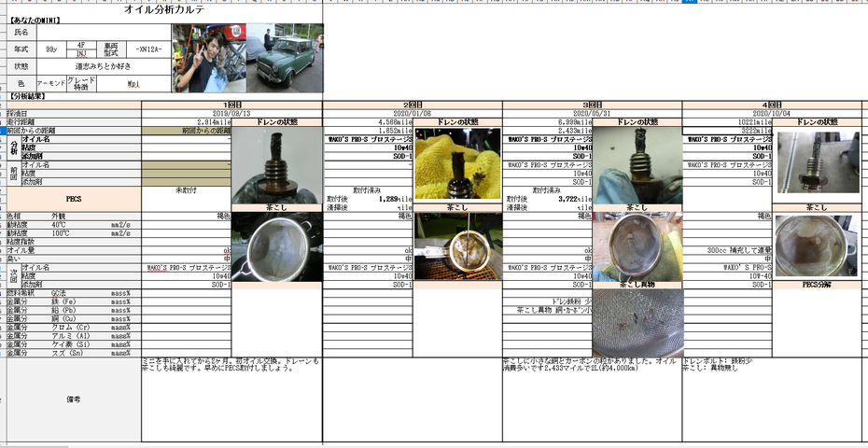
Task: Click the drain plug photo under 1回目
Action: [277, 165]
